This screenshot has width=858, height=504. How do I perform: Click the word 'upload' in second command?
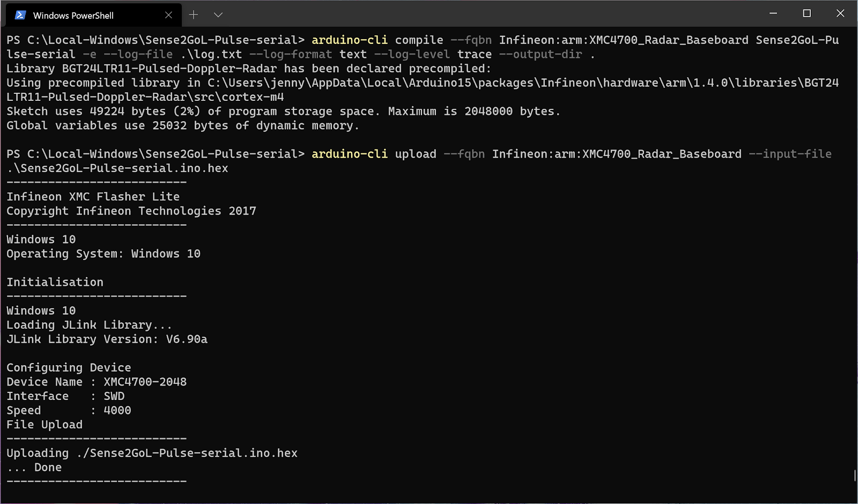click(x=416, y=154)
